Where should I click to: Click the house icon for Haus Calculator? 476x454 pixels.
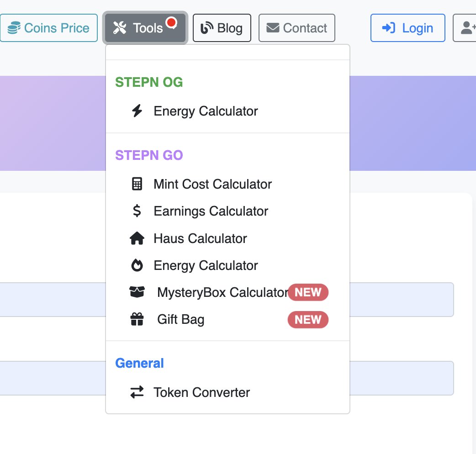(137, 238)
